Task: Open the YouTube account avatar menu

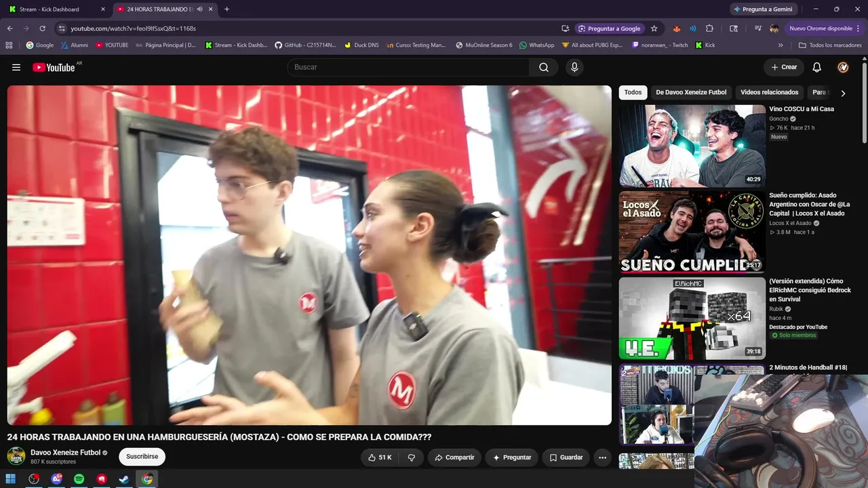Action: tap(843, 67)
